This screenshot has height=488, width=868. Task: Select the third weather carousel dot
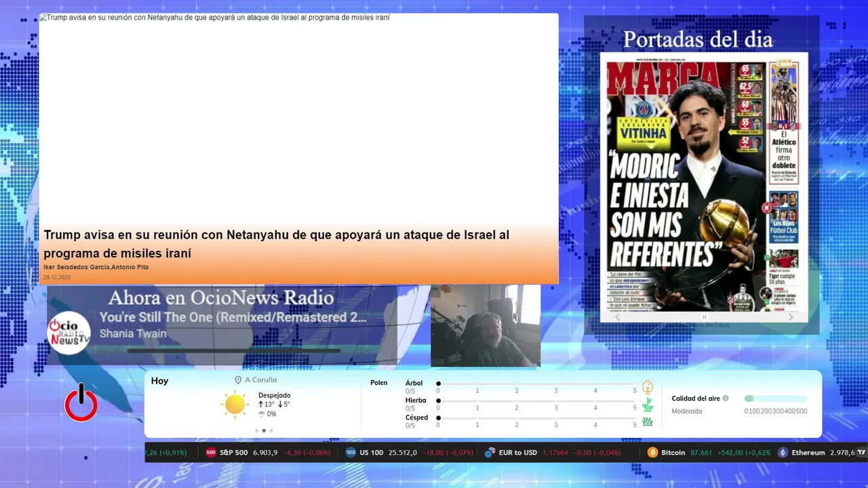click(271, 430)
